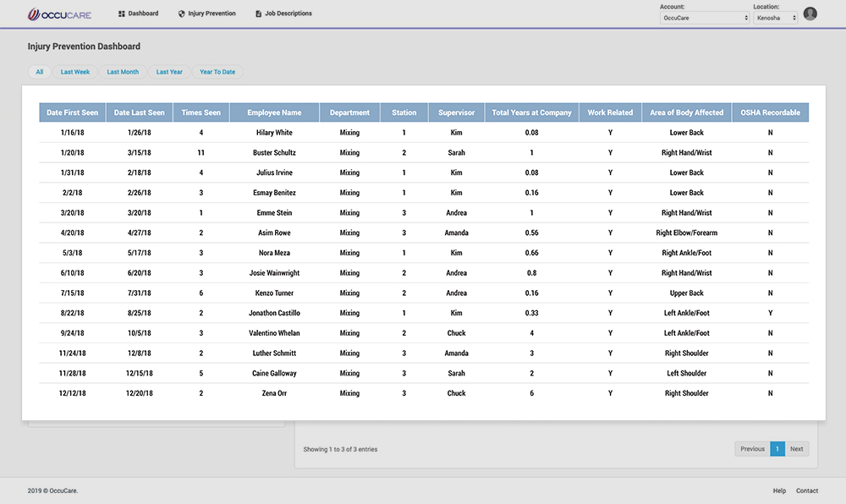Open the Location dropdown showing Kenosha
Image resolution: width=846 pixels, height=504 pixels.
[x=775, y=18]
